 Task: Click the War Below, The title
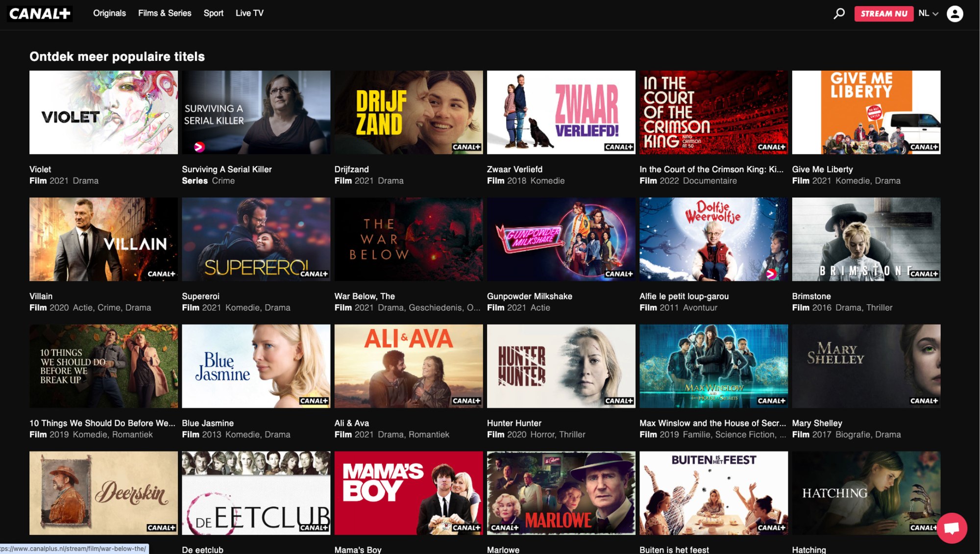point(365,296)
